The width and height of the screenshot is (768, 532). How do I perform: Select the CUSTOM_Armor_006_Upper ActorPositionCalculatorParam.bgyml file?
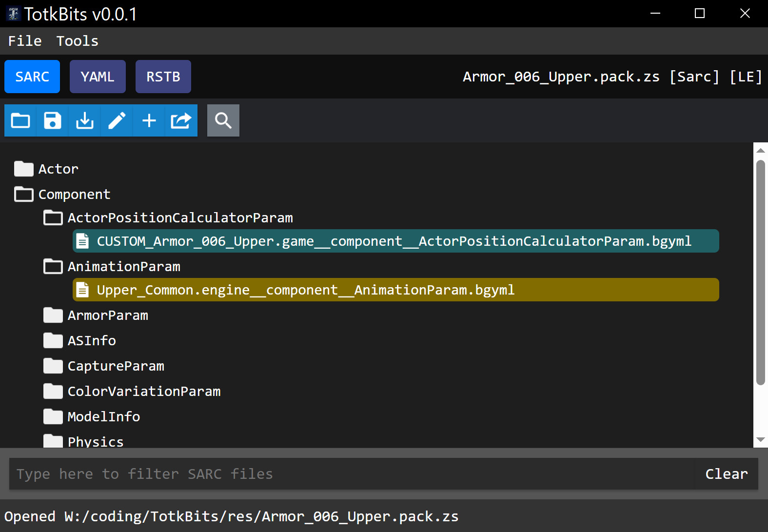pos(396,241)
